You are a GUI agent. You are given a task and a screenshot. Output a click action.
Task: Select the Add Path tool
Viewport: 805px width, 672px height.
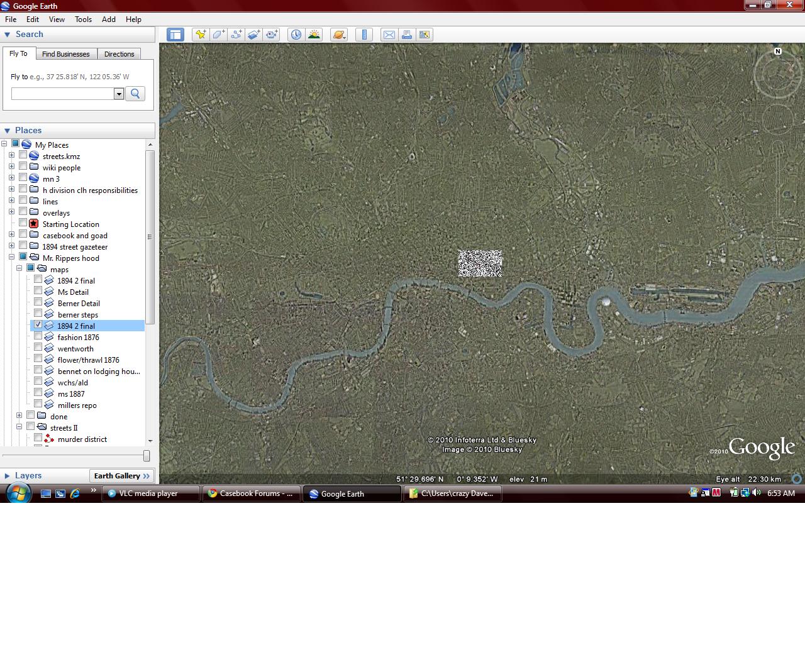tap(236, 35)
